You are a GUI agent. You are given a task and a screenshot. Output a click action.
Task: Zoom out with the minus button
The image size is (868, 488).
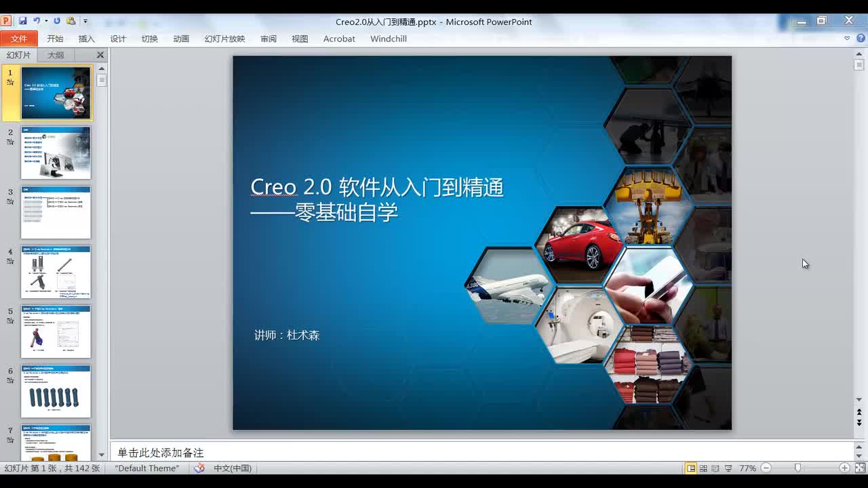(x=766, y=468)
